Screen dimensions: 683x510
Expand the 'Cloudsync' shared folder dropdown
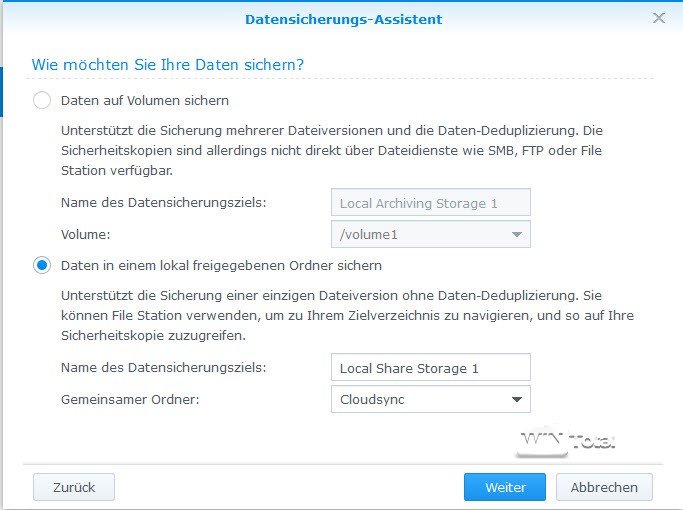pyautogui.click(x=430, y=400)
